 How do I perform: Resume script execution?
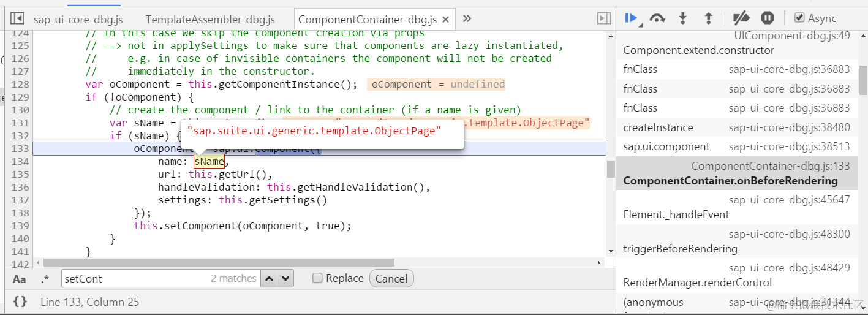pyautogui.click(x=630, y=18)
